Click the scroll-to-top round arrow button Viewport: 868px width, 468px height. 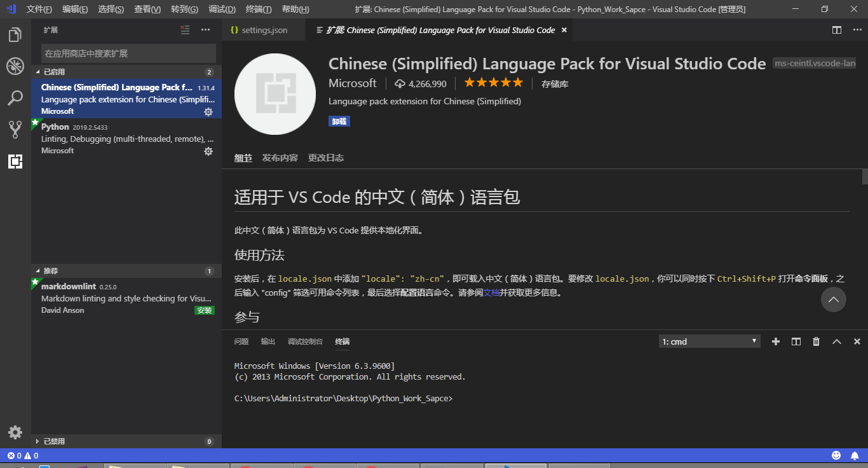(833, 299)
